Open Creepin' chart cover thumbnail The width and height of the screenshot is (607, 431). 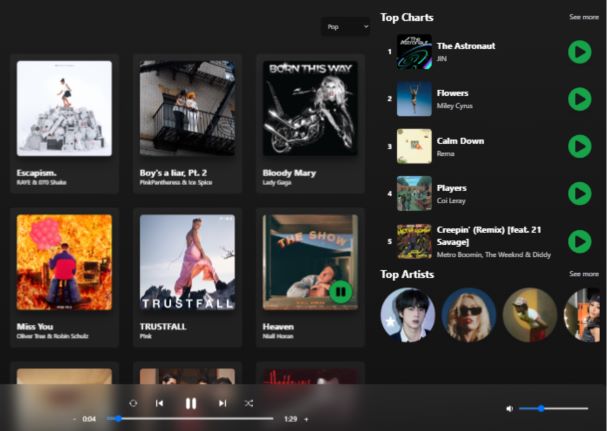tap(414, 241)
